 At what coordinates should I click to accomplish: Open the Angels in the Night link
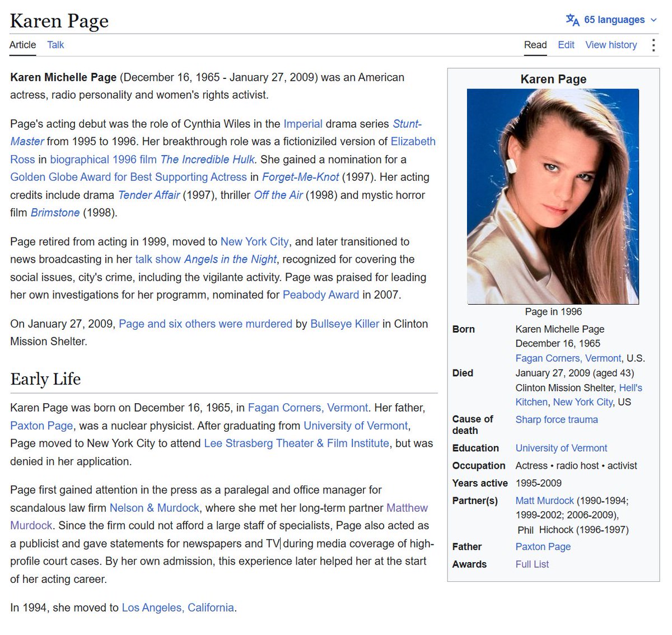(230, 259)
